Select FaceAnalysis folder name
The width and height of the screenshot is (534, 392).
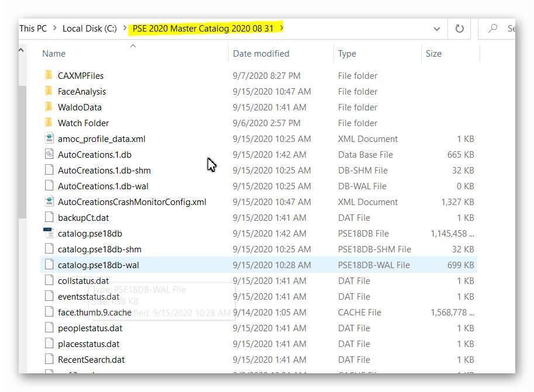coord(82,92)
